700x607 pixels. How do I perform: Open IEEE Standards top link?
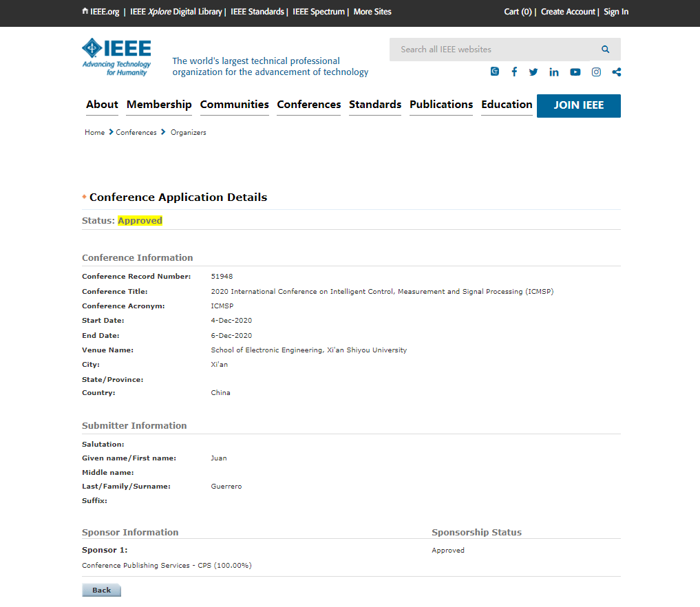(x=257, y=12)
